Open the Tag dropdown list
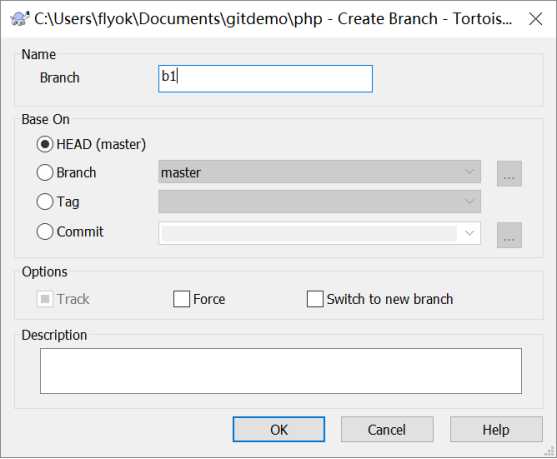 click(319, 201)
